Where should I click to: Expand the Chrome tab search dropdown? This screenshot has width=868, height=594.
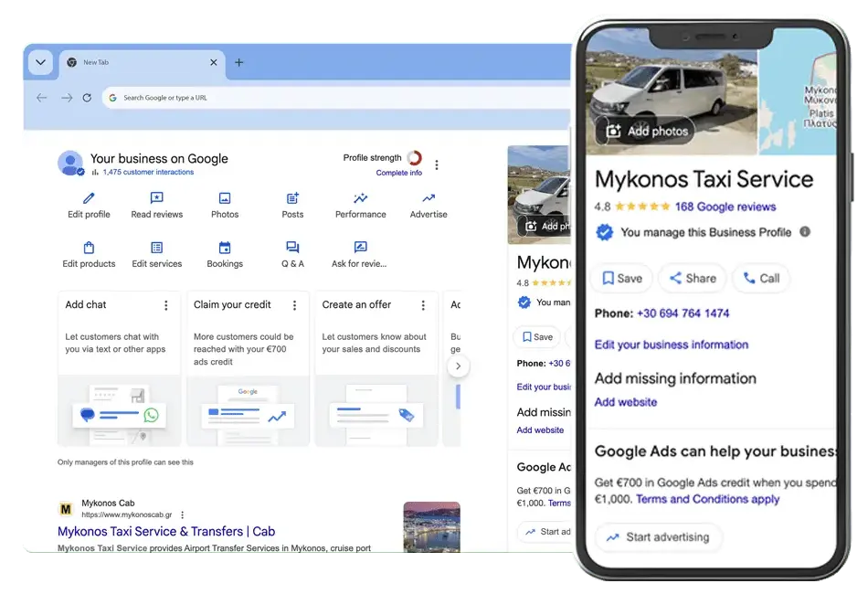[x=40, y=62]
